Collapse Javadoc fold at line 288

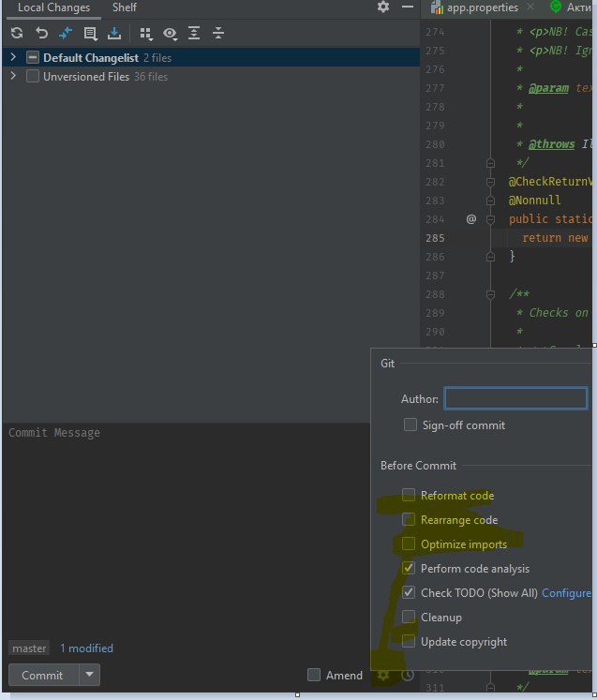coord(490,294)
